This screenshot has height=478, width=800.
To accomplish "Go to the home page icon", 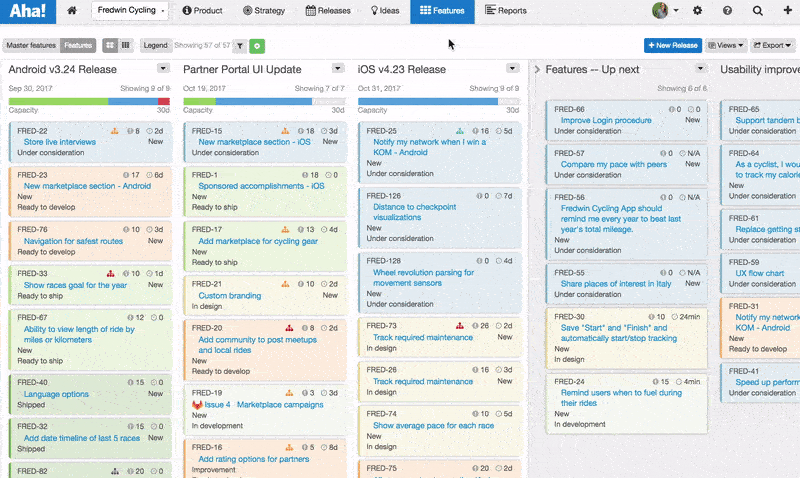I will tap(72, 10).
